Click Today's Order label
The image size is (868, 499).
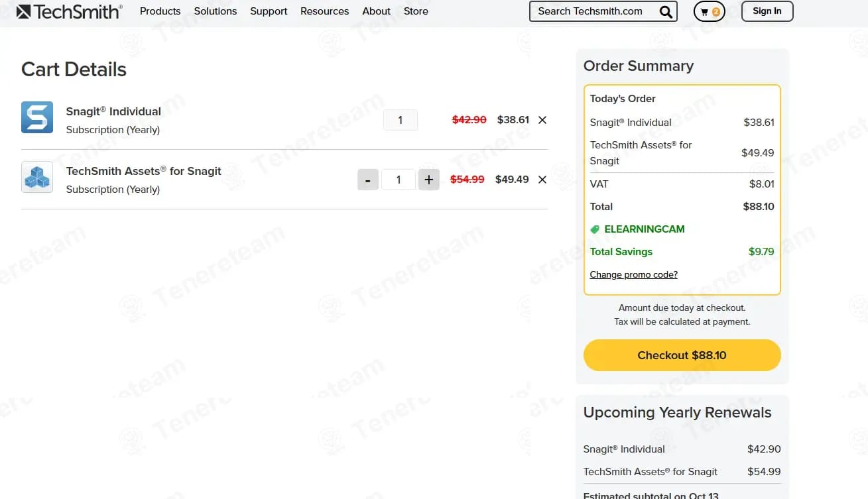tap(623, 99)
